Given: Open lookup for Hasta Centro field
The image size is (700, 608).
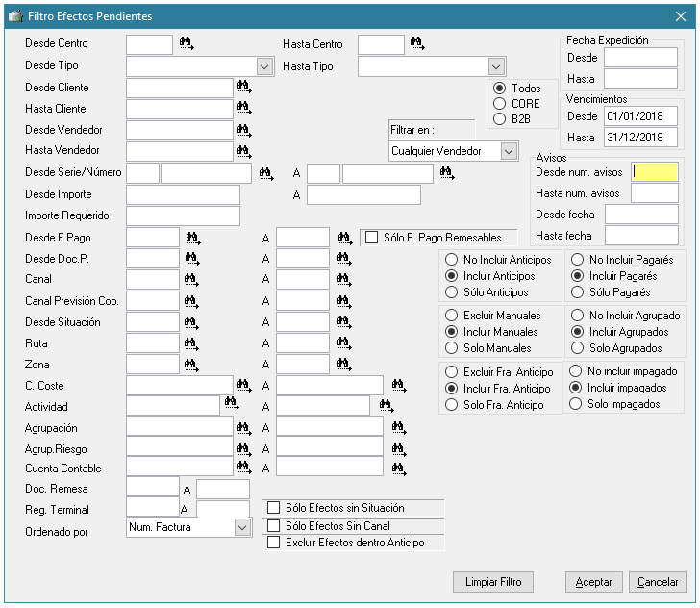Looking at the screenshot, I should 417,43.
